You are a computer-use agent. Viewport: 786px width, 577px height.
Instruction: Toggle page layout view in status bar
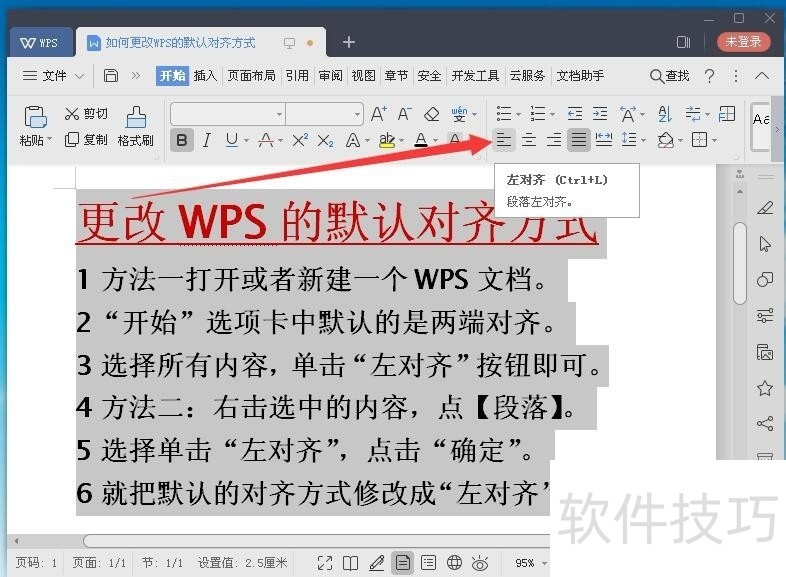point(403,562)
